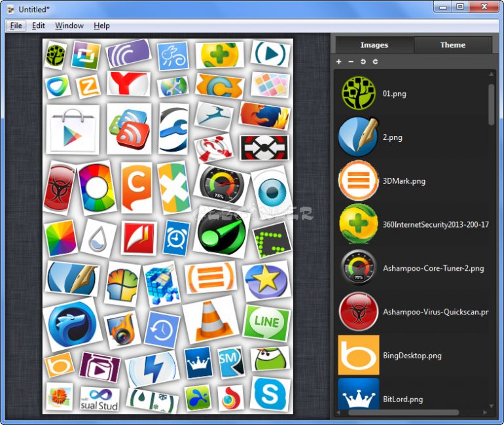Click the rainbow color wheel ring image
This screenshot has width=504, height=425.
97,188
